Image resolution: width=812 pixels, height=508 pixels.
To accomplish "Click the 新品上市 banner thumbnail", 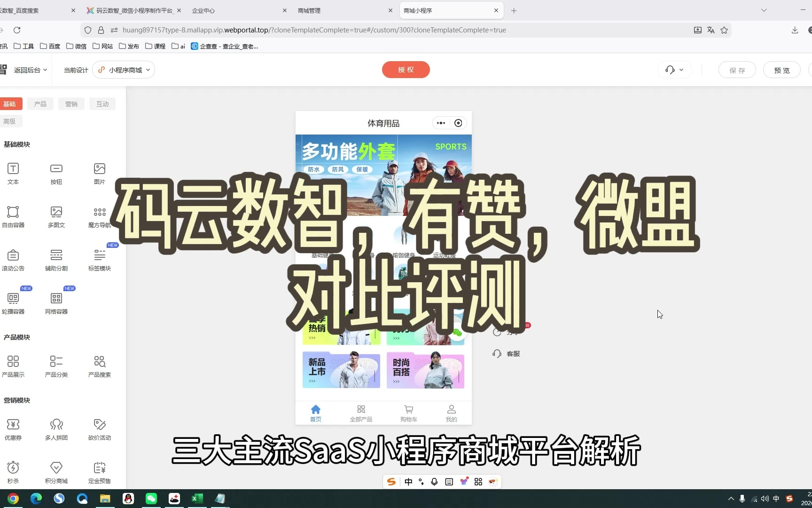I will (341, 370).
